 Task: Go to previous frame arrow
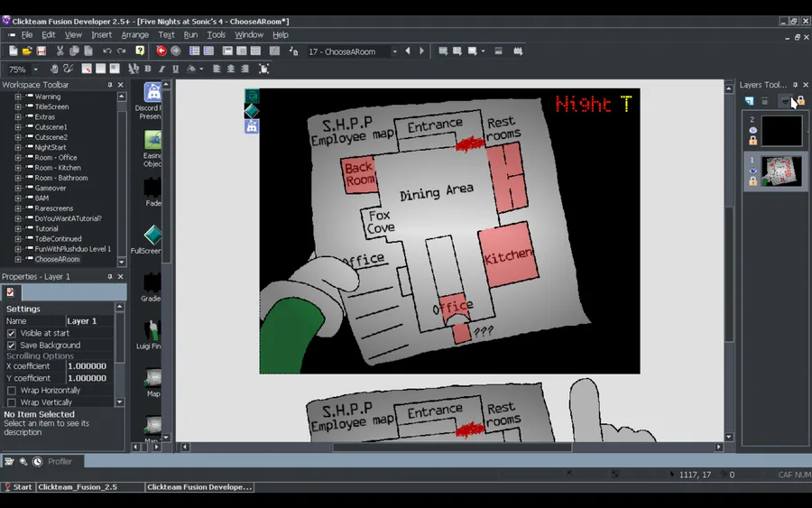coord(408,51)
